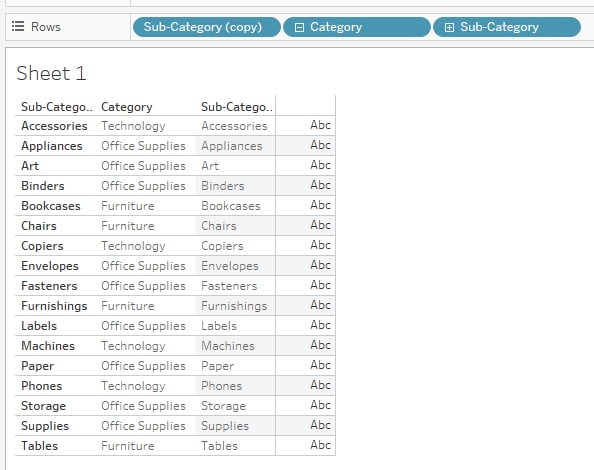Click the bold Labels row header
The width and height of the screenshot is (594, 470).
[x=39, y=326]
